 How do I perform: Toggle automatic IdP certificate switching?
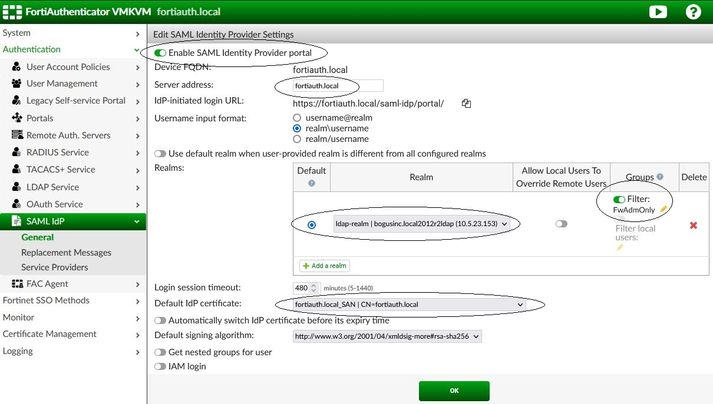(160, 320)
